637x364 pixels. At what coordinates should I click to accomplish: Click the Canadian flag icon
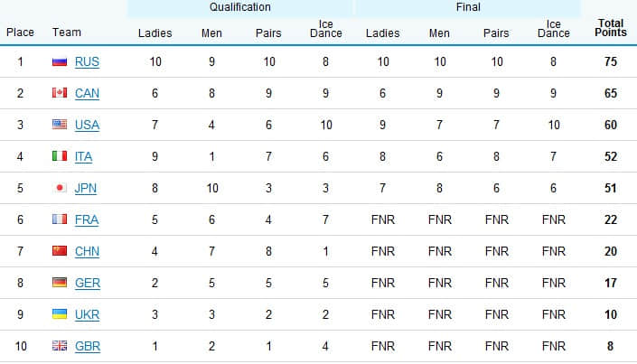coord(60,93)
